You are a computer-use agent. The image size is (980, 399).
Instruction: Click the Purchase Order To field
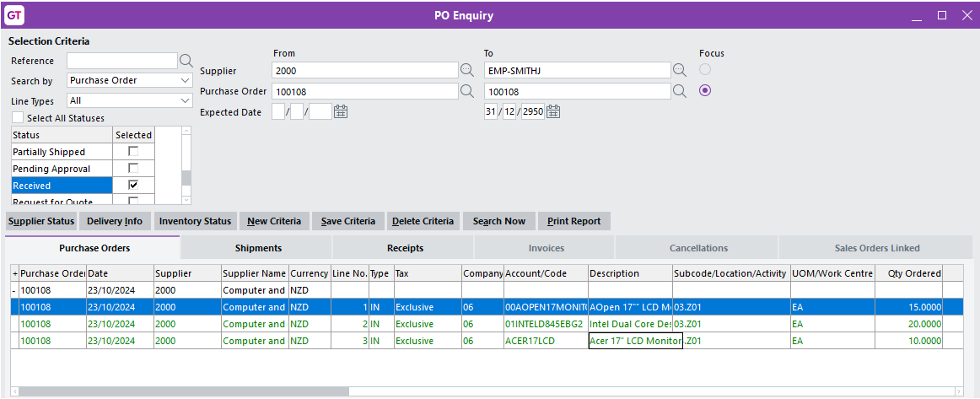point(578,91)
